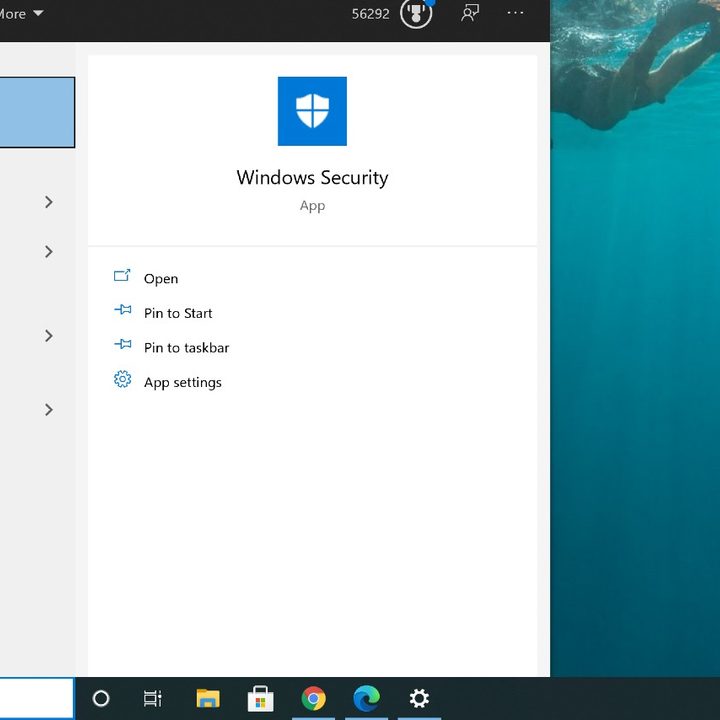Click the Open arrow-window icon
720x720 pixels.
122,275
